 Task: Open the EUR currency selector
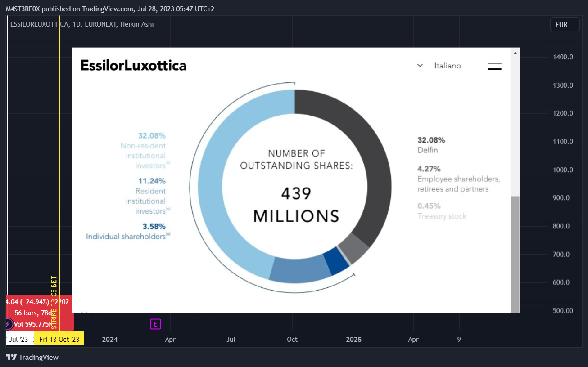click(x=565, y=25)
